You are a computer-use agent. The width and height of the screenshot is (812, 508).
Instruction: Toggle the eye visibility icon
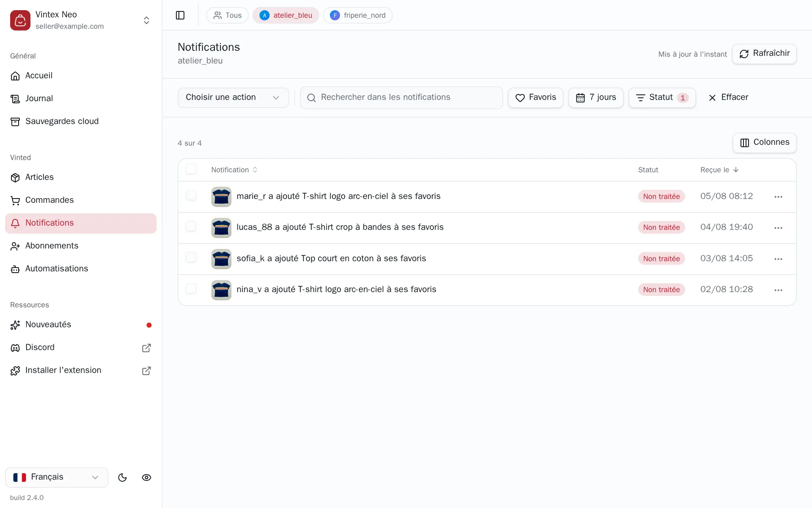click(146, 478)
